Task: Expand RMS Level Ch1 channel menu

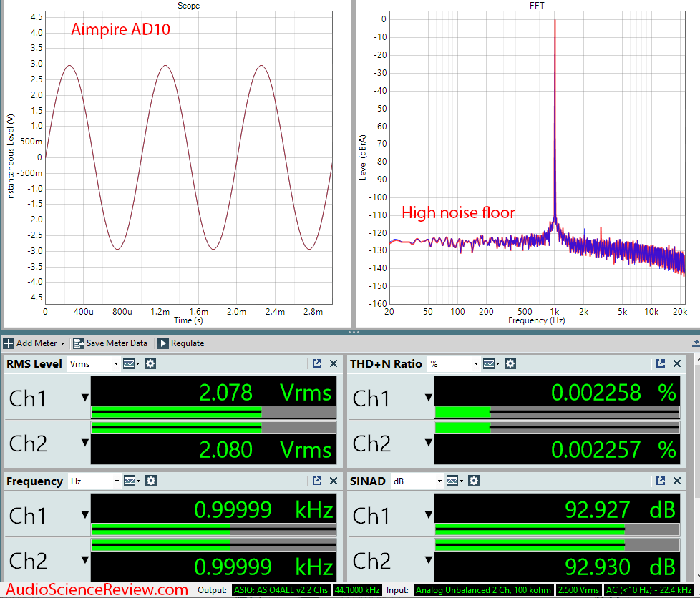Action: pyautogui.click(x=85, y=397)
